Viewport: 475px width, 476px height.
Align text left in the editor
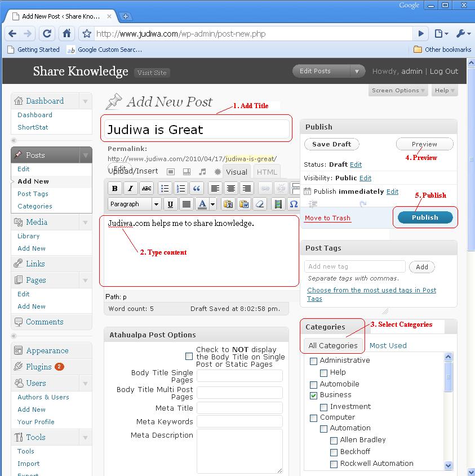point(215,189)
